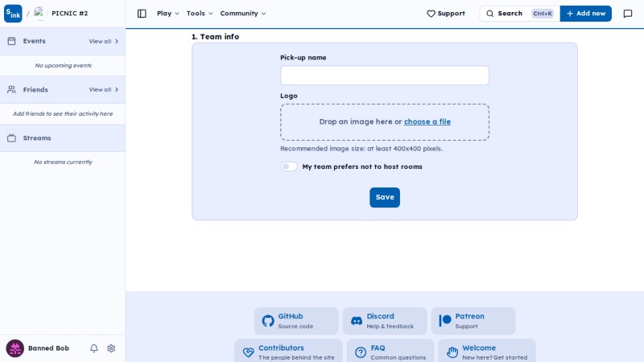
Task: Open the GitHub Source code link
Action: click(296, 321)
